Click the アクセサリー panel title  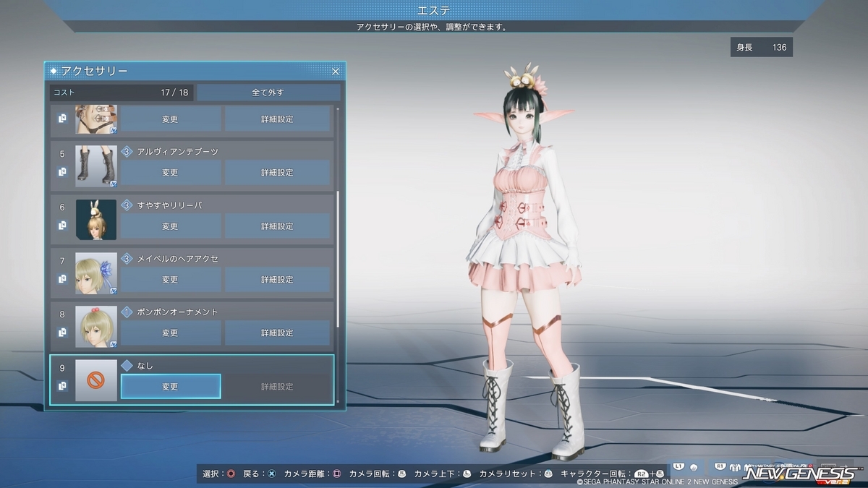[x=94, y=72]
